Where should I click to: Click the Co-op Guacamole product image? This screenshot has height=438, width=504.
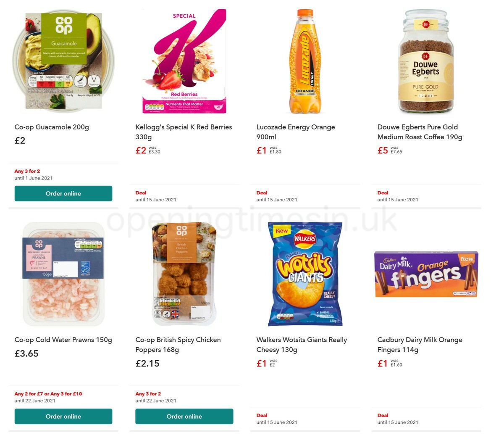63,61
